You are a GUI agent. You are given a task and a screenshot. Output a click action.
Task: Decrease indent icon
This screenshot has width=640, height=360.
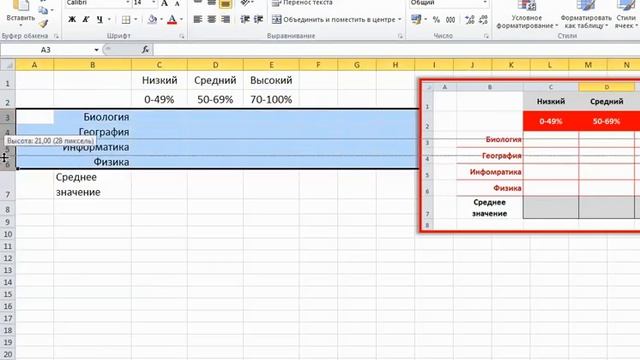coord(245,19)
